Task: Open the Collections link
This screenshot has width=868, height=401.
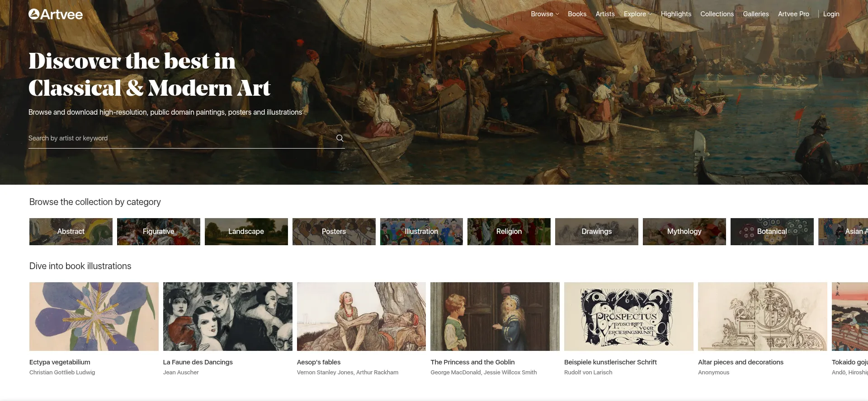Action: coord(717,14)
